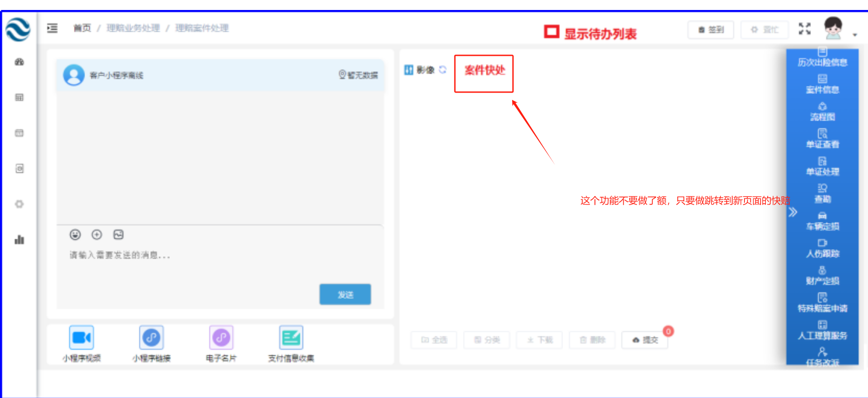
Task: Click 理赔案件处理 breadcrumb
Action: [x=202, y=28]
